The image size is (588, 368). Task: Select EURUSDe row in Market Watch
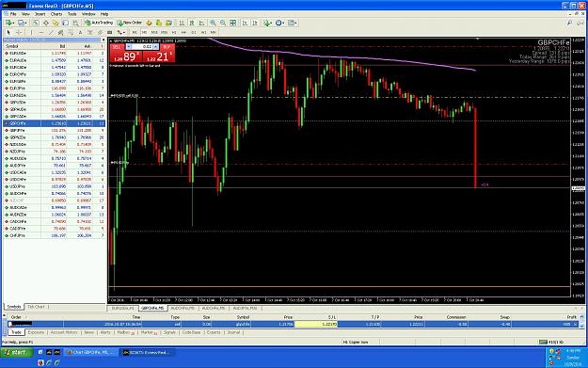[55, 54]
